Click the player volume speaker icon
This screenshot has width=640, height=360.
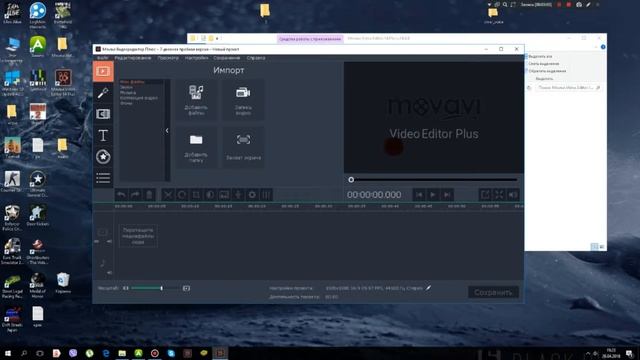click(513, 195)
